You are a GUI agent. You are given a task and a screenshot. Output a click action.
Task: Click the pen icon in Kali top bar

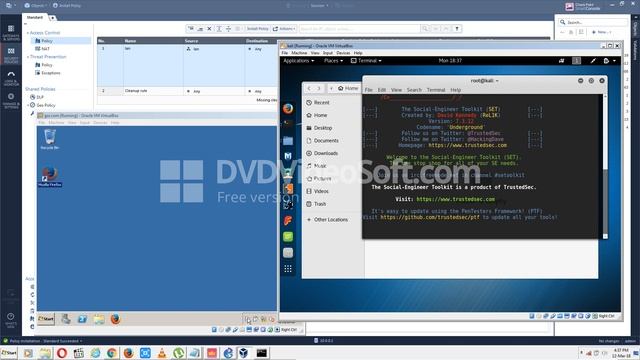[x=593, y=61]
